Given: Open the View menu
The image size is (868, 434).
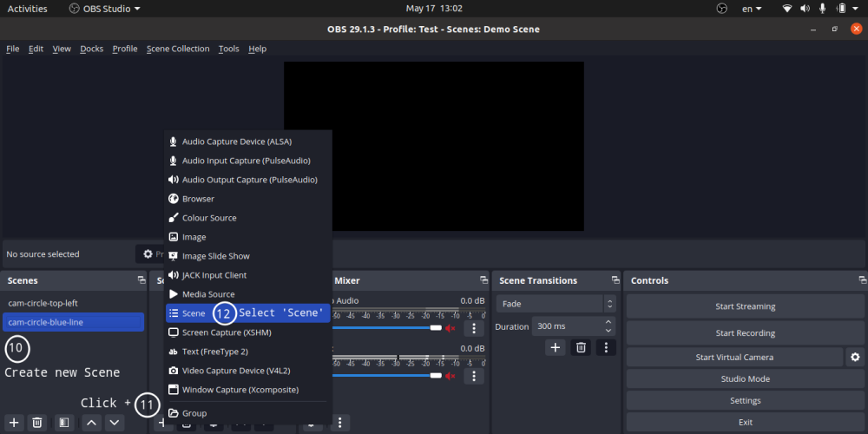Looking at the screenshot, I should tap(62, 49).
